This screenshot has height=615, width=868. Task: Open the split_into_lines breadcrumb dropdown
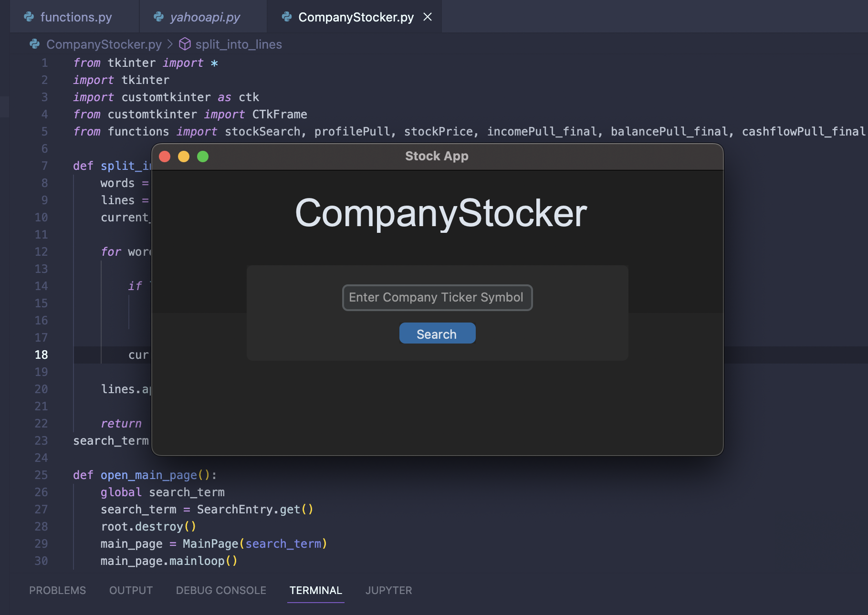point(238,44)
